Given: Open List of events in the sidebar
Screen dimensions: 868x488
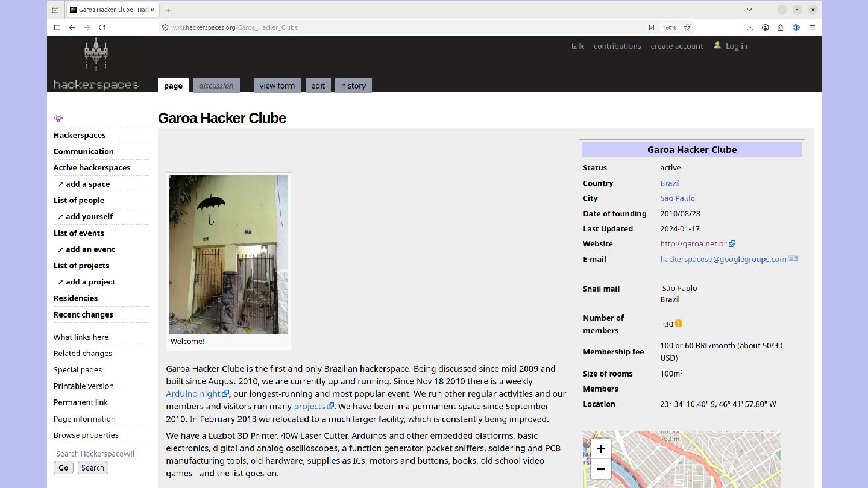Looking at the screenshot, I should [79, 233].
